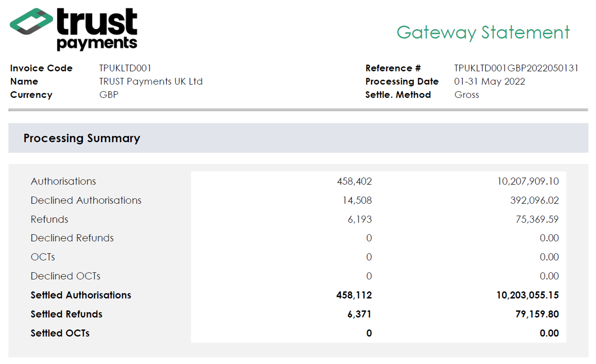596x364 pixels.
Task: Select the Authorisations row label
Action: click(x=63, y=181)
